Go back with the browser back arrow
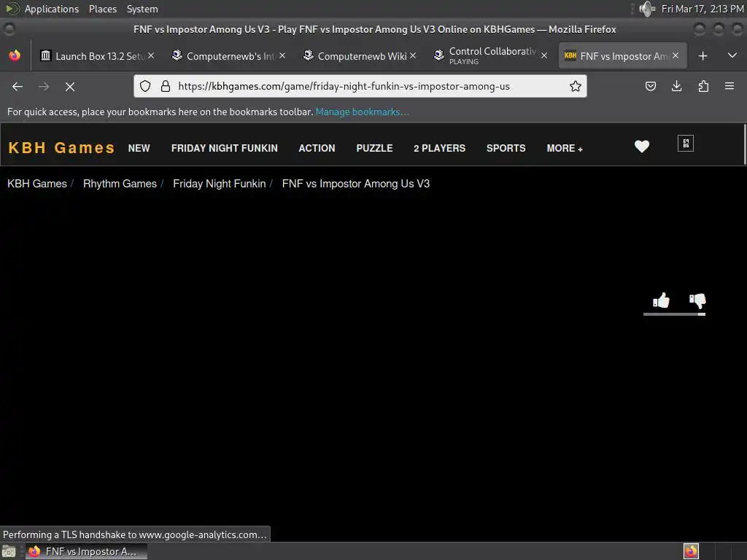 tap(18, 86)
